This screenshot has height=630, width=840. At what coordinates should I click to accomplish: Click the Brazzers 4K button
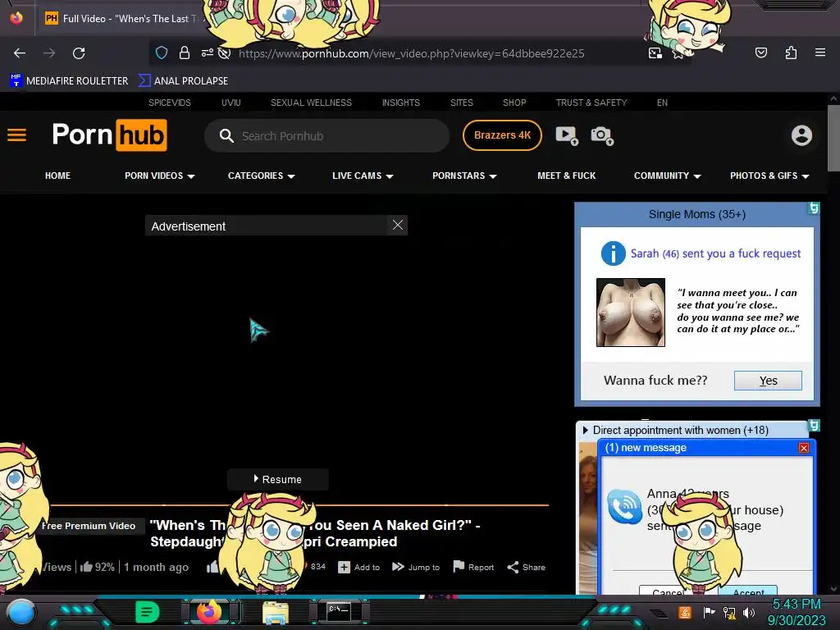click(x=502, y=135)
